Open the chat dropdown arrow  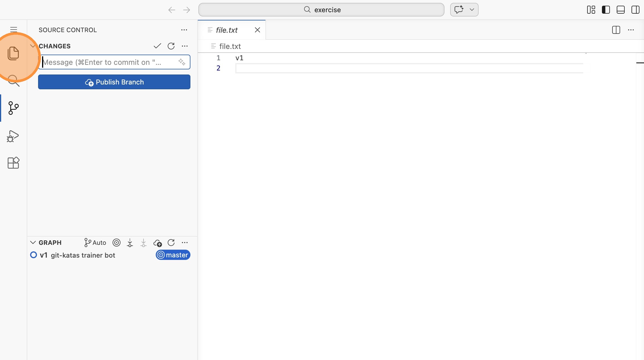(472, 10)
